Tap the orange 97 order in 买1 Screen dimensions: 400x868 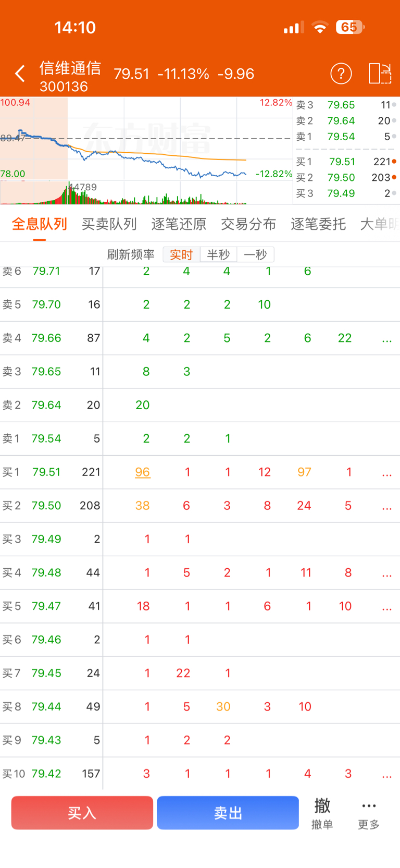click(x=305, y=472)
